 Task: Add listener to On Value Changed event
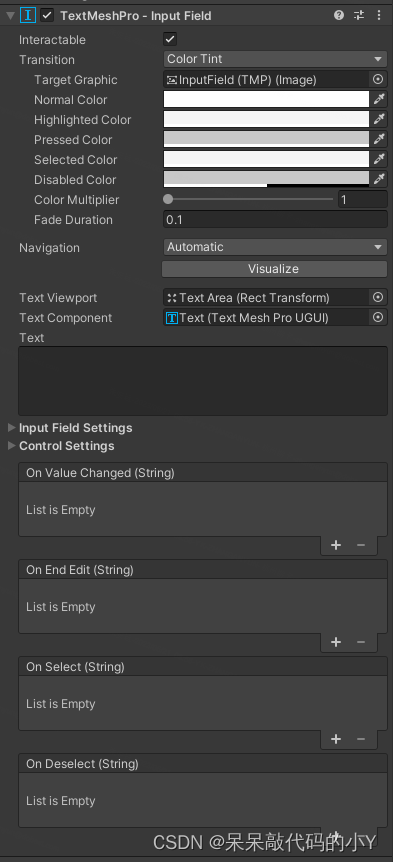336,545
